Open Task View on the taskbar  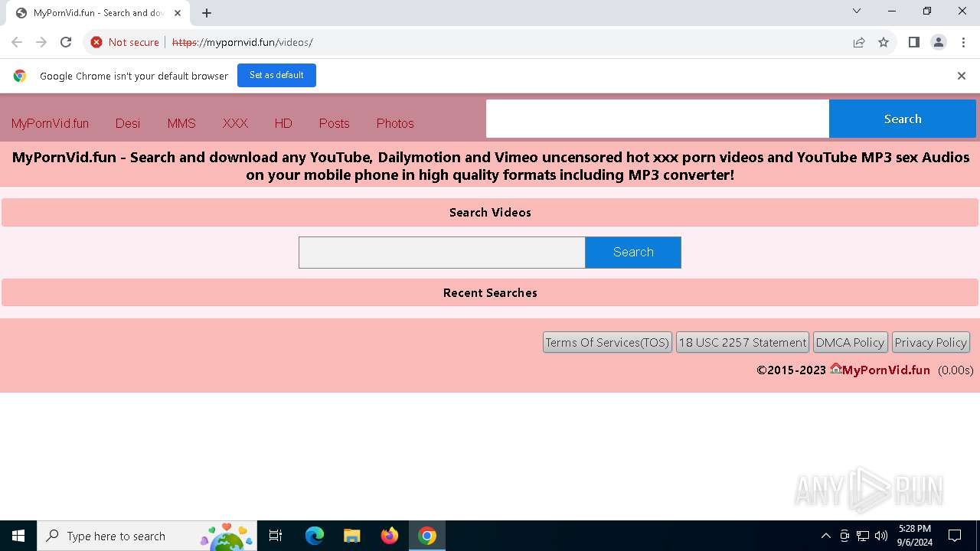tap(276, 536)
